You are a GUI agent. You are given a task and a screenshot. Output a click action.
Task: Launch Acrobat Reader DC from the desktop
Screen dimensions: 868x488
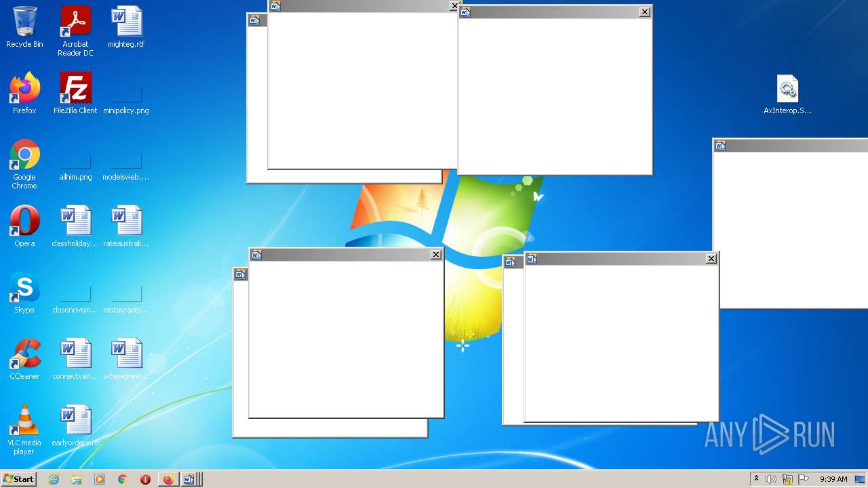pos(75,32)
